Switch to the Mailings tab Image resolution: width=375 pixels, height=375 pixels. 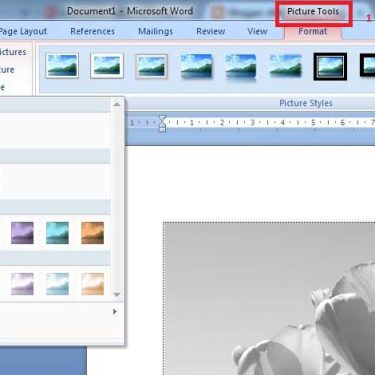tap(155, 31)
